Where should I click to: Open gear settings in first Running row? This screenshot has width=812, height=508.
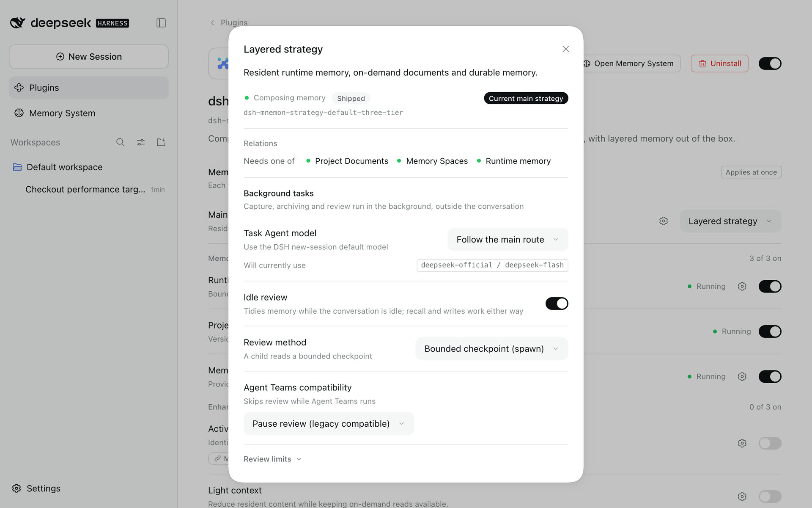point(742,287)
